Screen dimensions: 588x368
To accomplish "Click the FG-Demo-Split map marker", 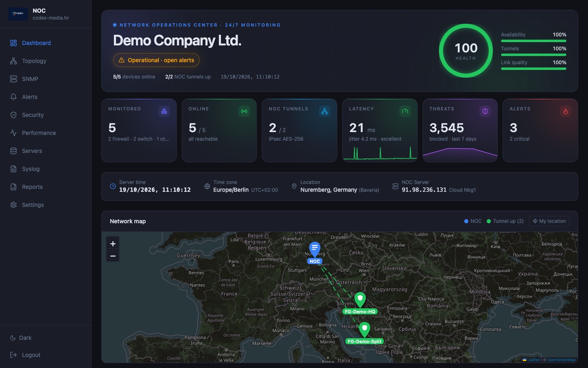I will 365,330.
